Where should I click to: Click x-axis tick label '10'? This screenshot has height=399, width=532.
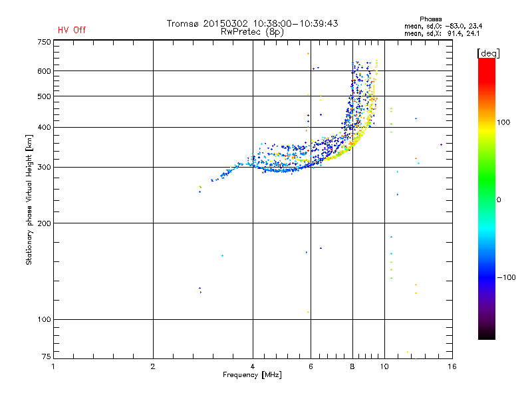click(x=384, y=366)
